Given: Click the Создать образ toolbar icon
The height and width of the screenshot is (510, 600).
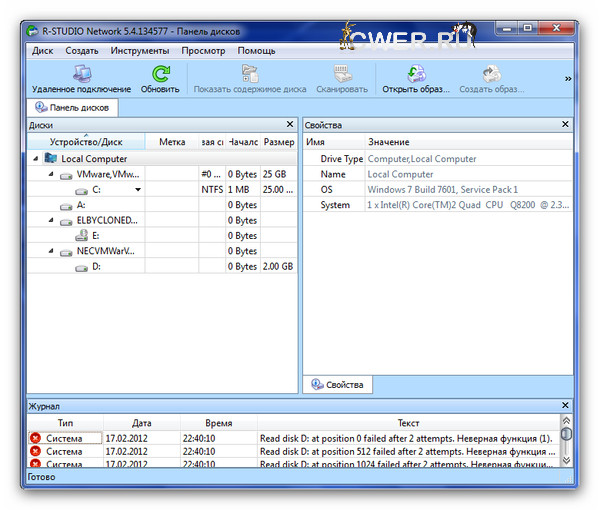Looking at the screenshot, I should click(491, 74).
